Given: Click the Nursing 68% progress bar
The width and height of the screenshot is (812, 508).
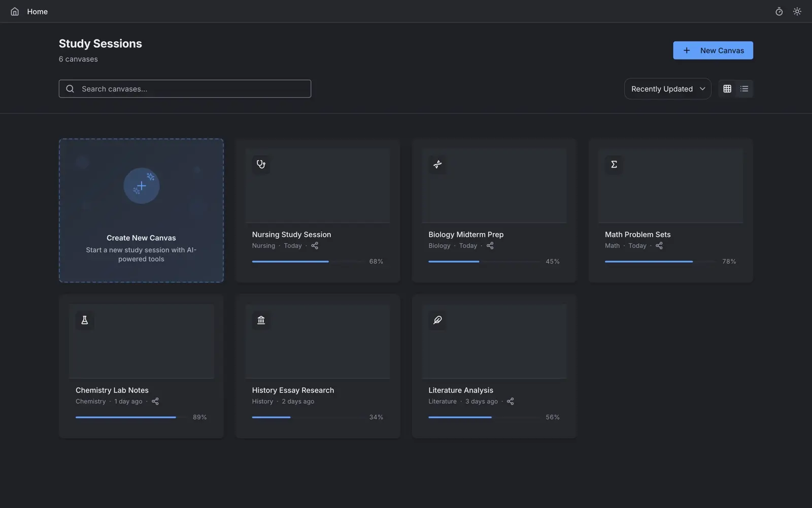Looking at the screenshot, I should pos(308,262).
